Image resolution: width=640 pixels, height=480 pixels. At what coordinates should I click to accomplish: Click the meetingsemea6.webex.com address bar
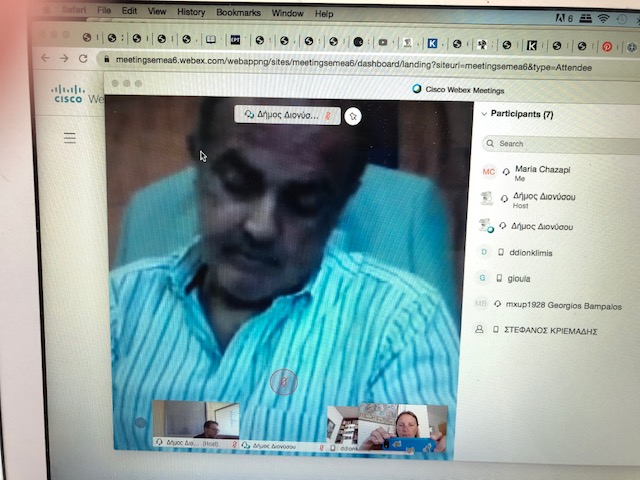click(353, 63)
